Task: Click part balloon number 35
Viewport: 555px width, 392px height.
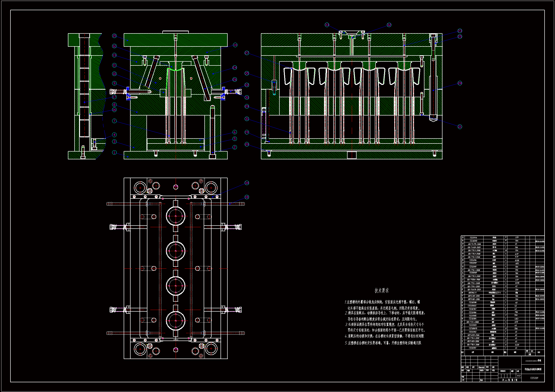Action: [247, 73]
